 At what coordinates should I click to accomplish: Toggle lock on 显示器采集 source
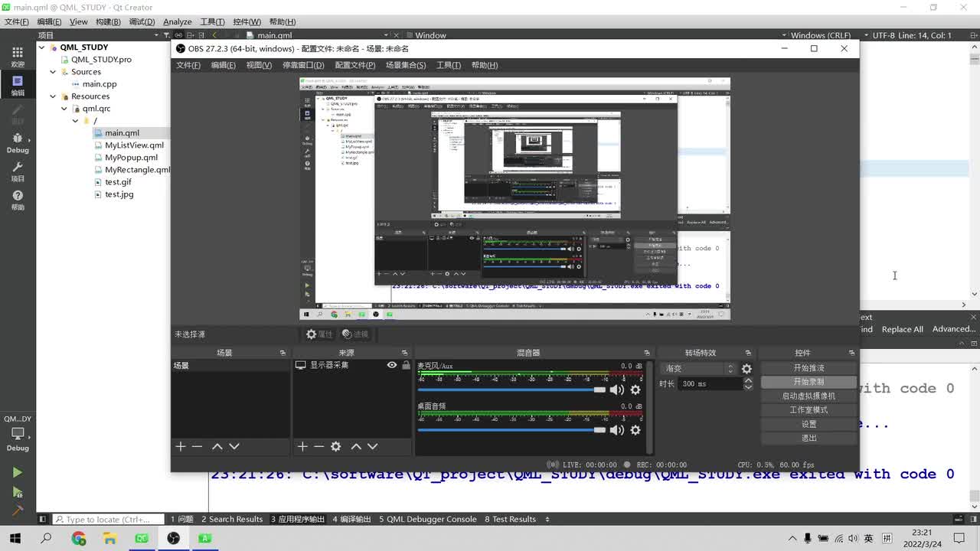tap(406, 365)
